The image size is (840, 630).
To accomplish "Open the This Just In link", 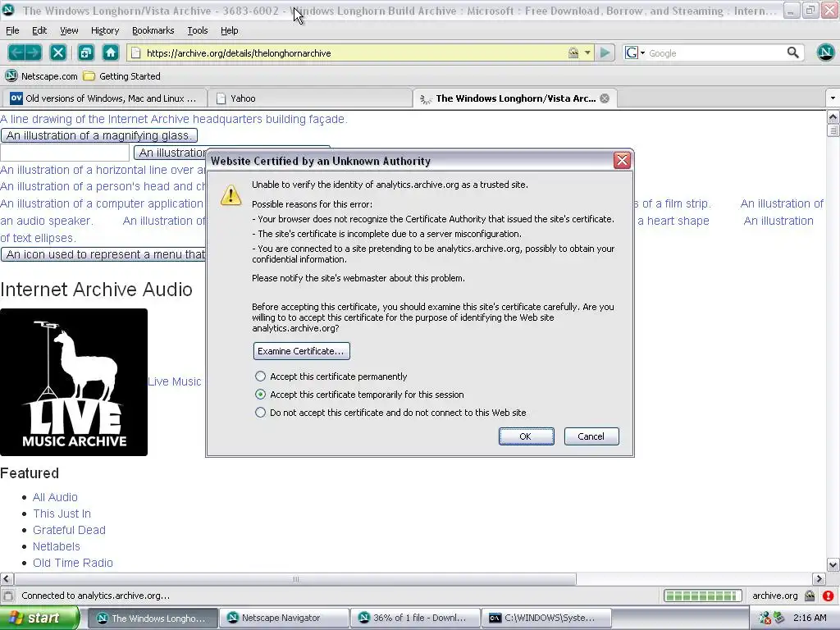I will [62, 514].
